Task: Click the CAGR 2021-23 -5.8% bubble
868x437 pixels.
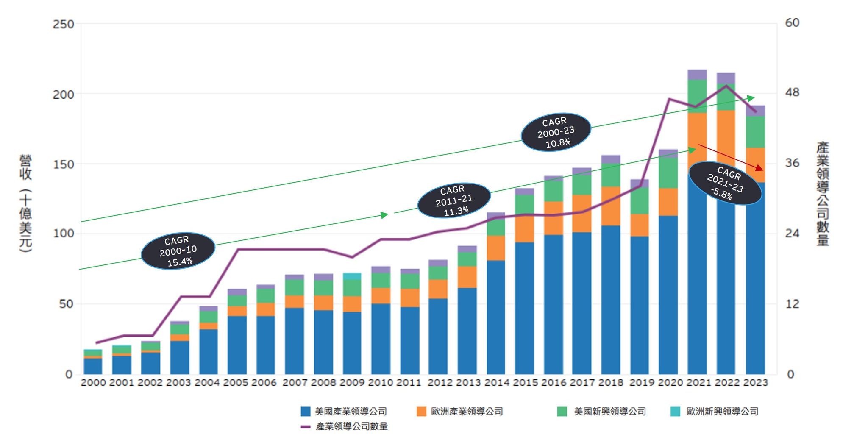Action: (725, 184)
